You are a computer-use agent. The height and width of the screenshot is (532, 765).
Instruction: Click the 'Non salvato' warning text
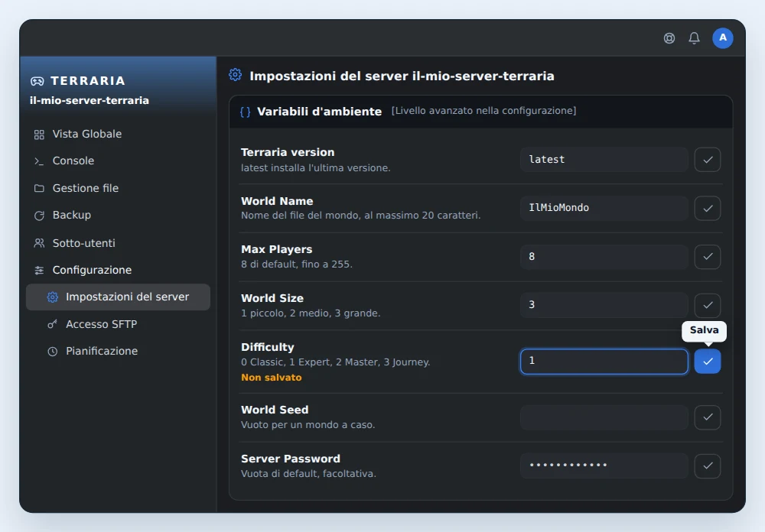point(272,378)
